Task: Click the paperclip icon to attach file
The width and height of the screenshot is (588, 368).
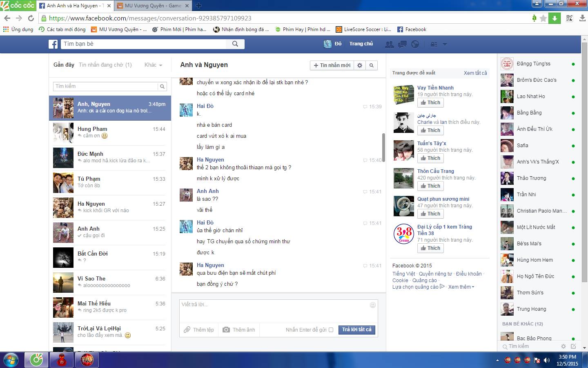Action: tap(187, 330)
